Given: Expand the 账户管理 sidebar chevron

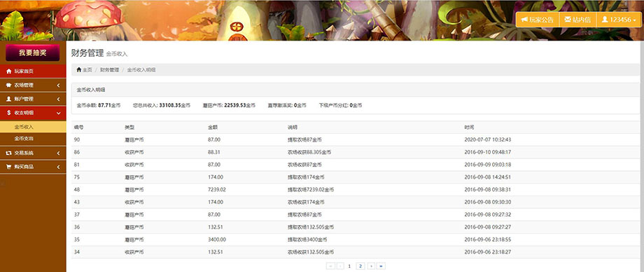Looking at the screenshot, I should click(58, 99).
